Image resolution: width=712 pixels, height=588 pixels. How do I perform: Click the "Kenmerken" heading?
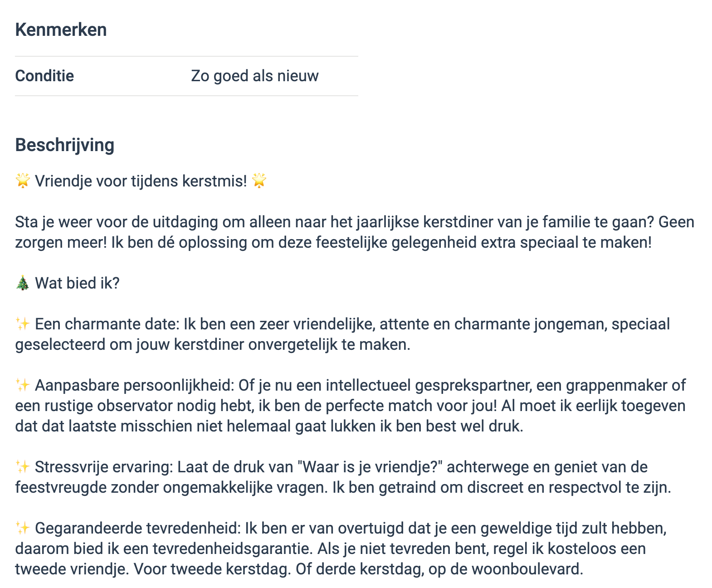click(x=61, y=30)
